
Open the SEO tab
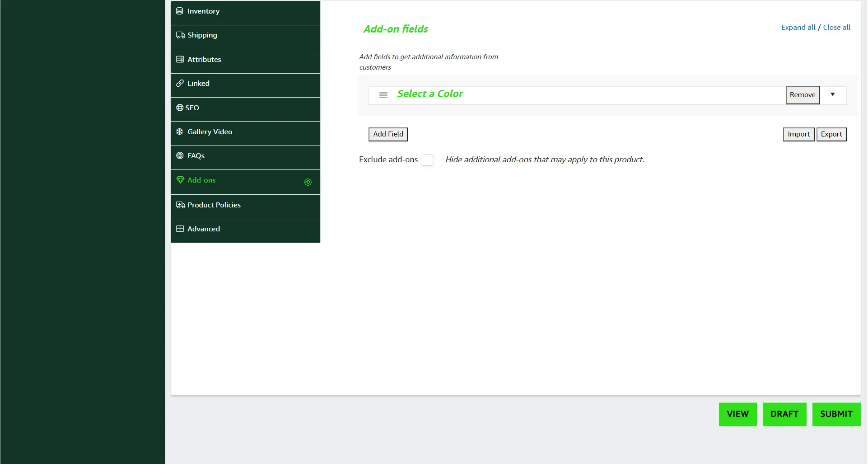pyautogui.click(x=245, y=110)
